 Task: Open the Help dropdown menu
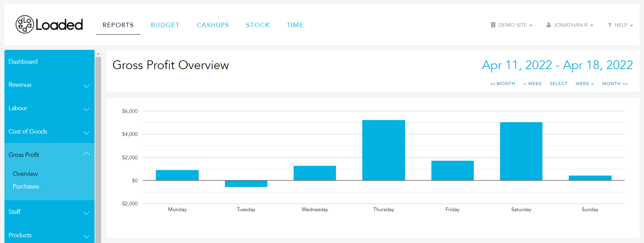[x=621, y=25]
